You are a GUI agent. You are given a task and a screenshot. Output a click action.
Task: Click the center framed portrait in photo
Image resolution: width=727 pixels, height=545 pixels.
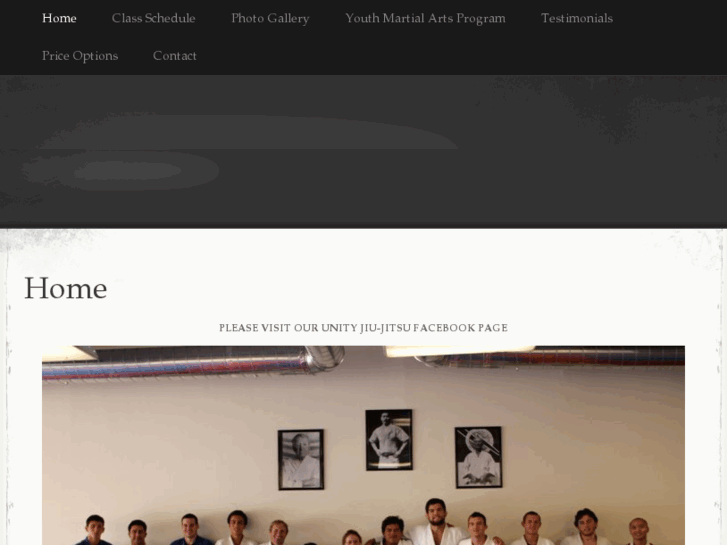(x=389, y=440)
